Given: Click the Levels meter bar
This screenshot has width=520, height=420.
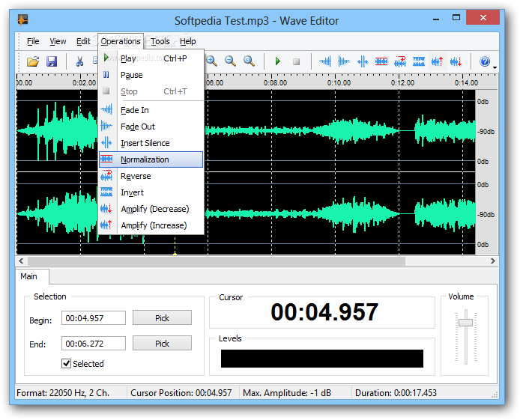Looking at the screenshot, I should (322, 359).
